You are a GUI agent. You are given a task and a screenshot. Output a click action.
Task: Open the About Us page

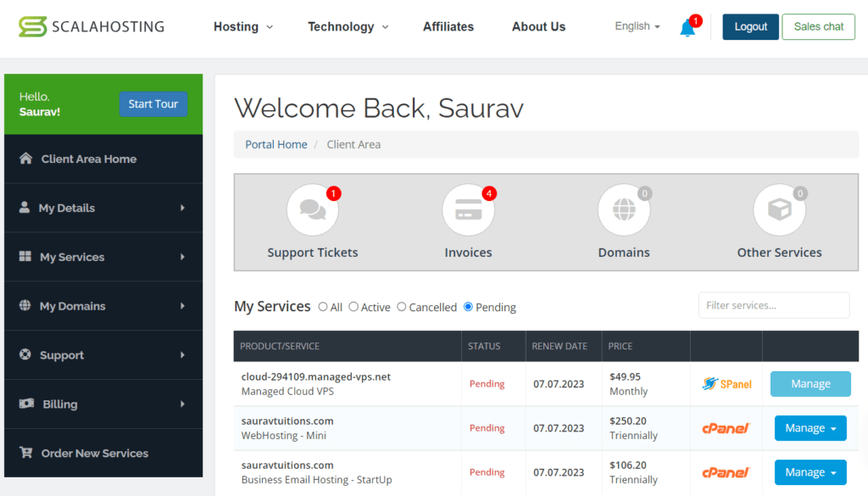[x=538, y=26]
